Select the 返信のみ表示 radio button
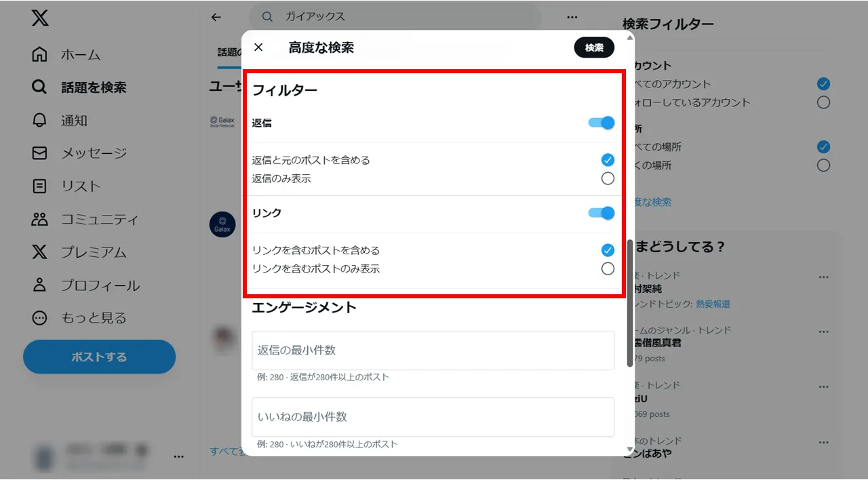Screen dimensions: 868x480 tap(608, 178)
